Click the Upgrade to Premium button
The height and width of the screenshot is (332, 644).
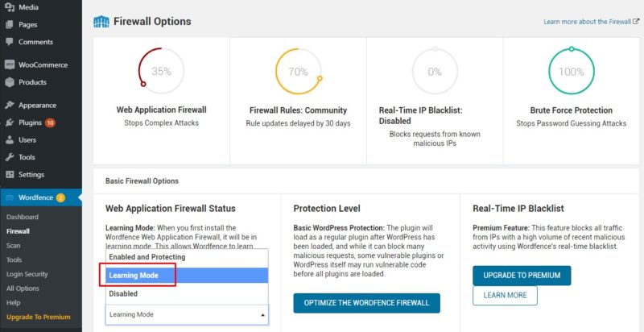point(522,276)
